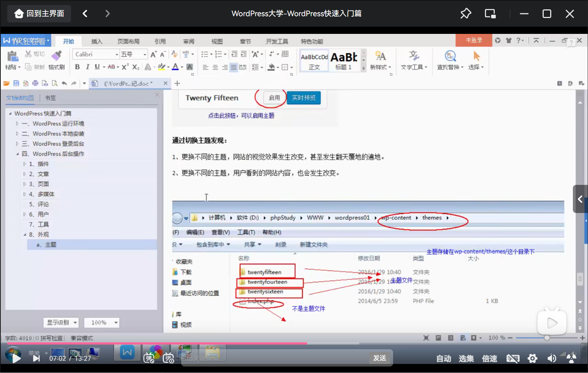Click the 格式刷 format painter
The width and height of the screenshot is (588, 373).
pos(57,59)
